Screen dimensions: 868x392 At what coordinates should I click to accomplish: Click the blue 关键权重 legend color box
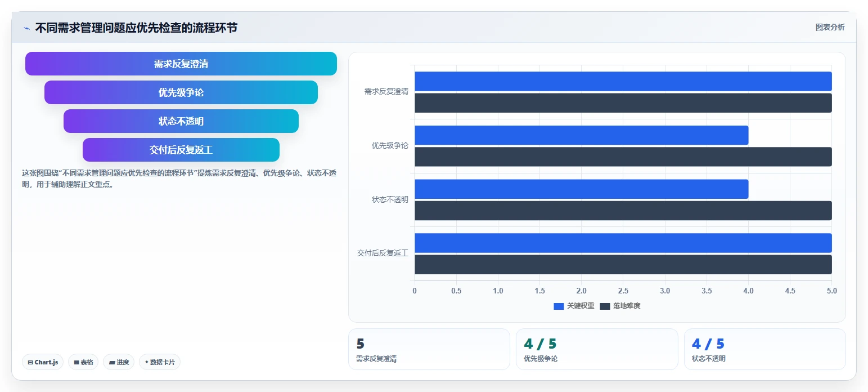point(559,306)
